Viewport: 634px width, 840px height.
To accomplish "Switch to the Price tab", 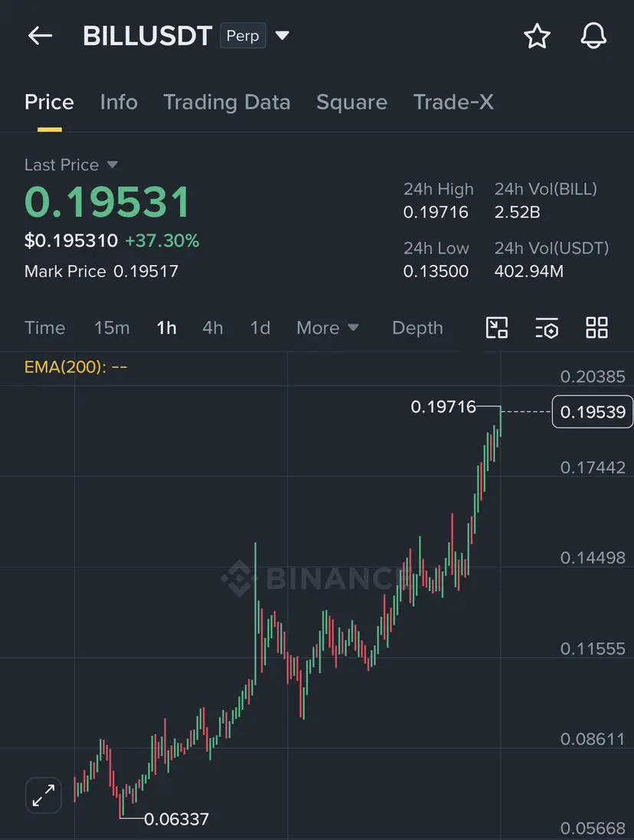I will tap(49, 102).
